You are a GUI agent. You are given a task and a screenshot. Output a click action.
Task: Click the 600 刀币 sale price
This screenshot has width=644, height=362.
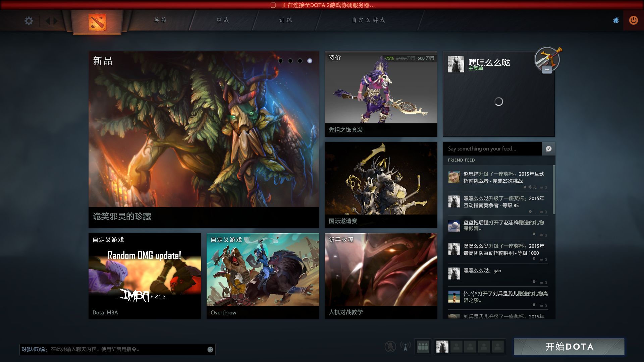click(x=426, y=58)
